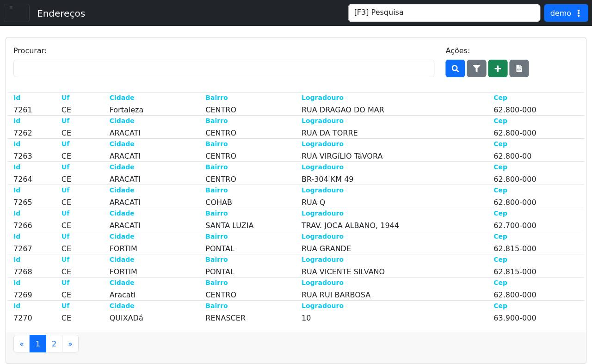Add a new address with plus button

pos(498,68)
